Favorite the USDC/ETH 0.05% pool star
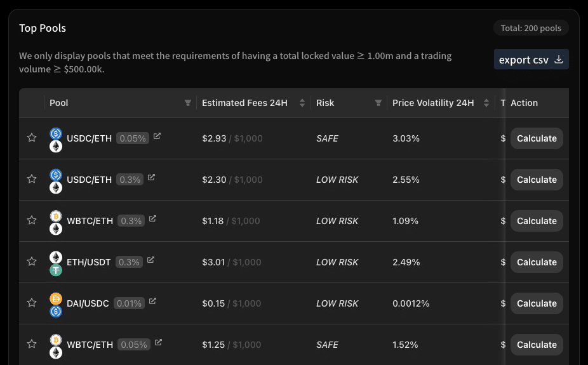The image size is (588, 365). [x=32, y=138]
